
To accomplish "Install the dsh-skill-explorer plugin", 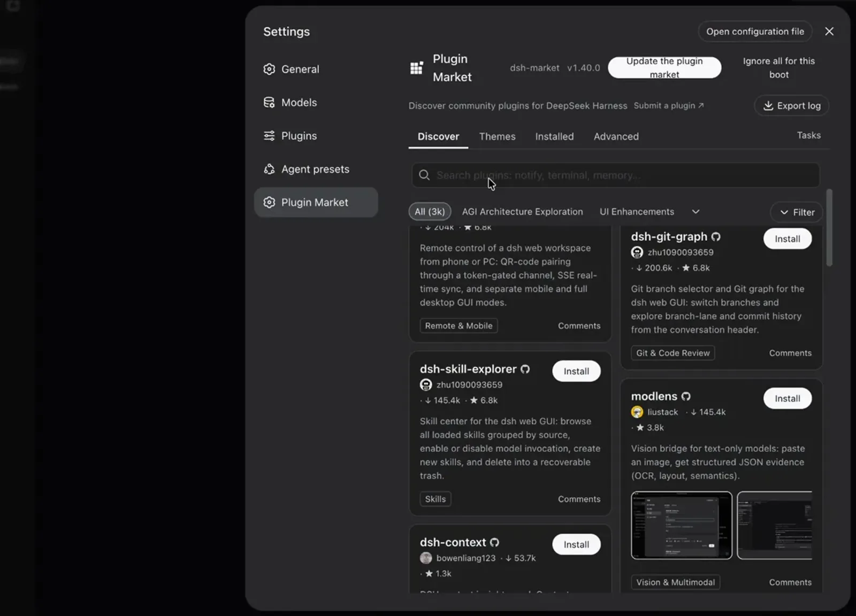I will [x=576, y=371].
